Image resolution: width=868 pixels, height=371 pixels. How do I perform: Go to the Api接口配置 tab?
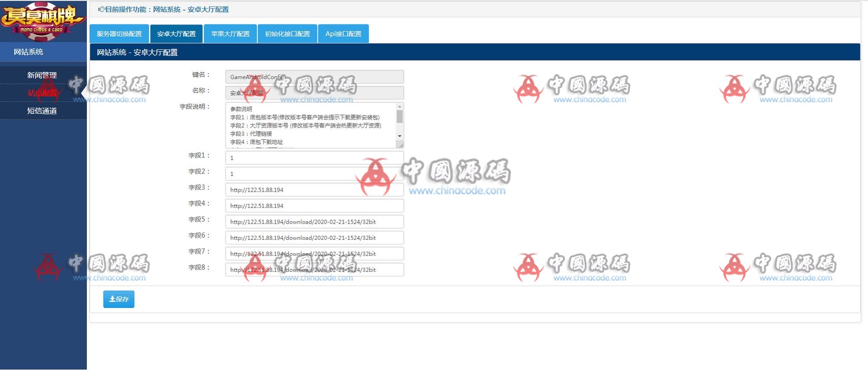click(343, 34)
